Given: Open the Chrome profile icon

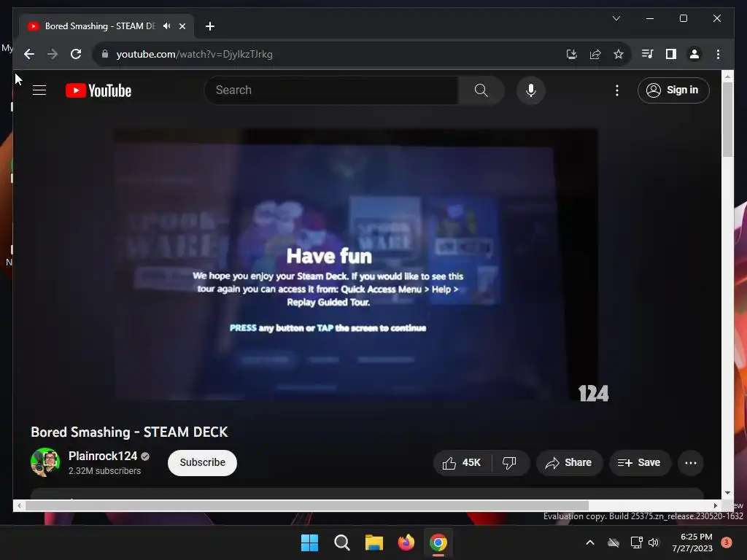Looking at the screenshot, I should (694, 54).
